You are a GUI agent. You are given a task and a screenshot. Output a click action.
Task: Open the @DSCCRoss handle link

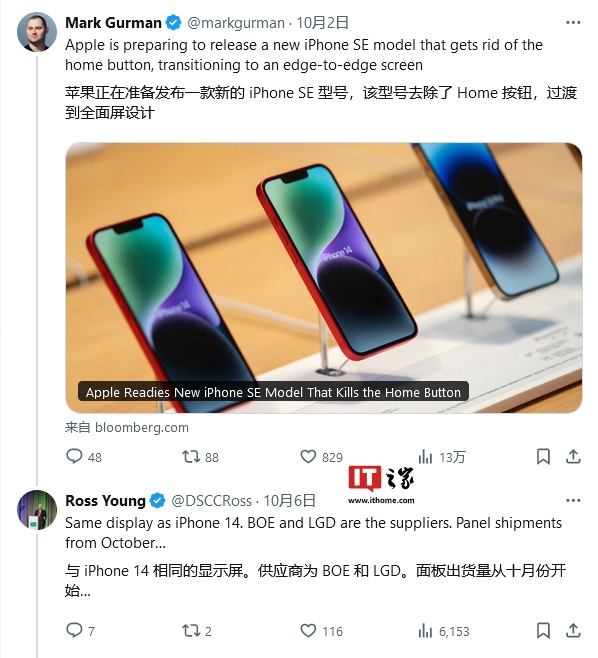click(212, 500)
